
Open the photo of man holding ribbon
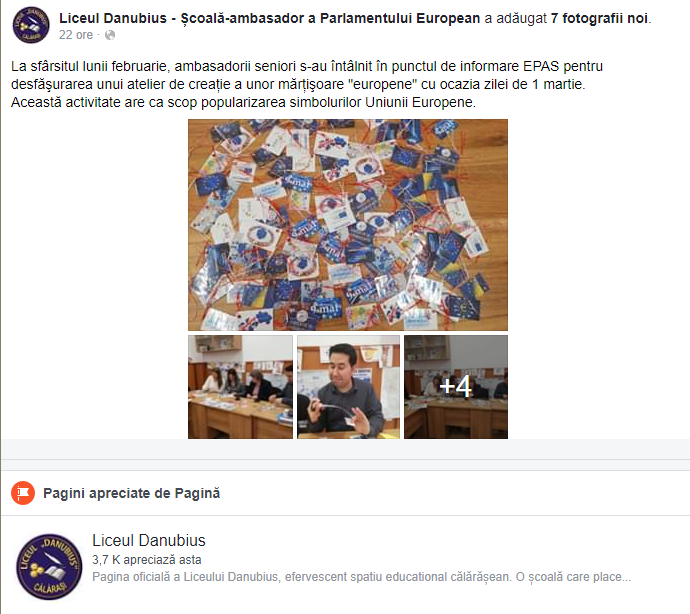coord(349,387)
